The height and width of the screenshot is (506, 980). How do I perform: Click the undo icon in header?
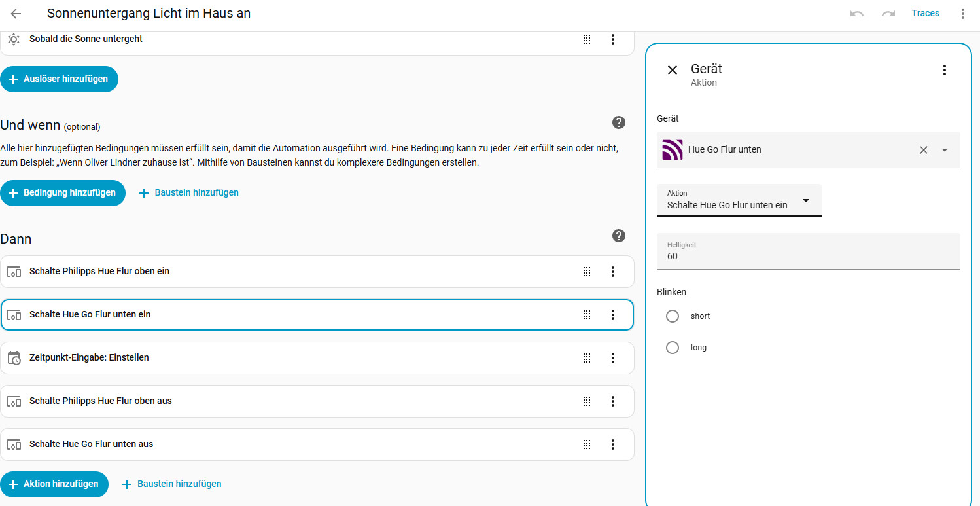pyautogui.click(x=857, y=14)
